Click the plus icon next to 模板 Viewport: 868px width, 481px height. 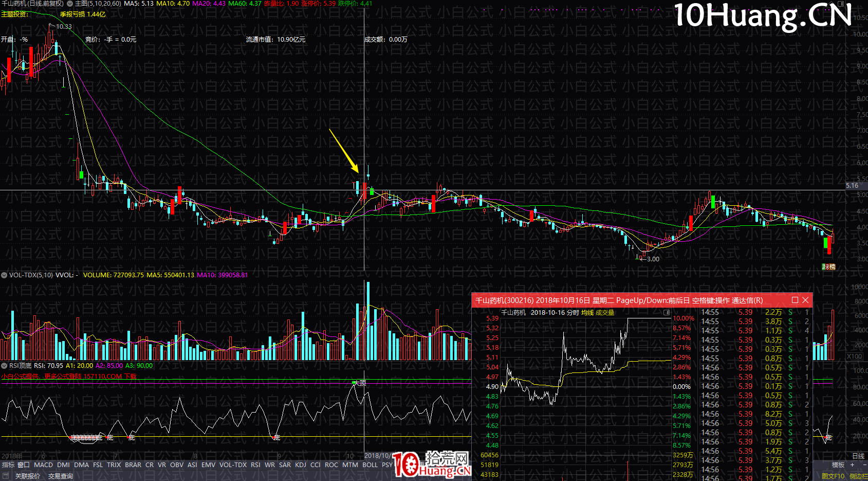point(853,465)
